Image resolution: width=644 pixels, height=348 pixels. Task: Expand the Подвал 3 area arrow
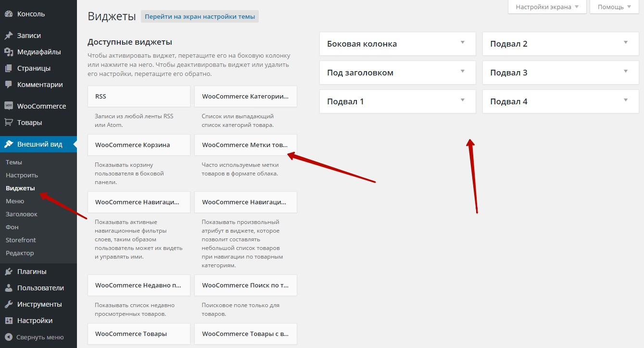point(626,71)
